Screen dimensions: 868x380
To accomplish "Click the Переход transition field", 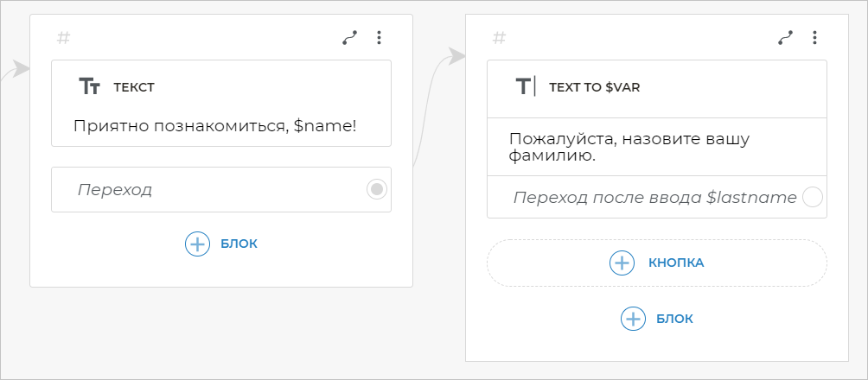I will pyautogui.click(x=207, y=189).
